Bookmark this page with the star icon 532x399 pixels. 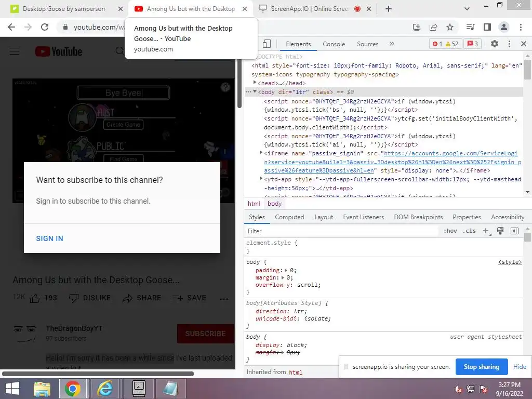click(x=450, y=27)
